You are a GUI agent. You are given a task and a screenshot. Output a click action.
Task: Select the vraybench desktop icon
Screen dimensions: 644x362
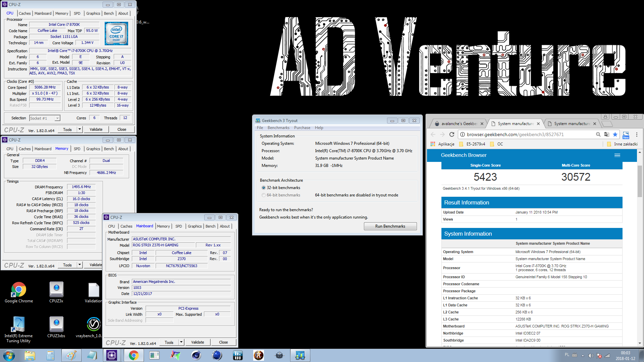pyautogui.click(x=94, y=327)
